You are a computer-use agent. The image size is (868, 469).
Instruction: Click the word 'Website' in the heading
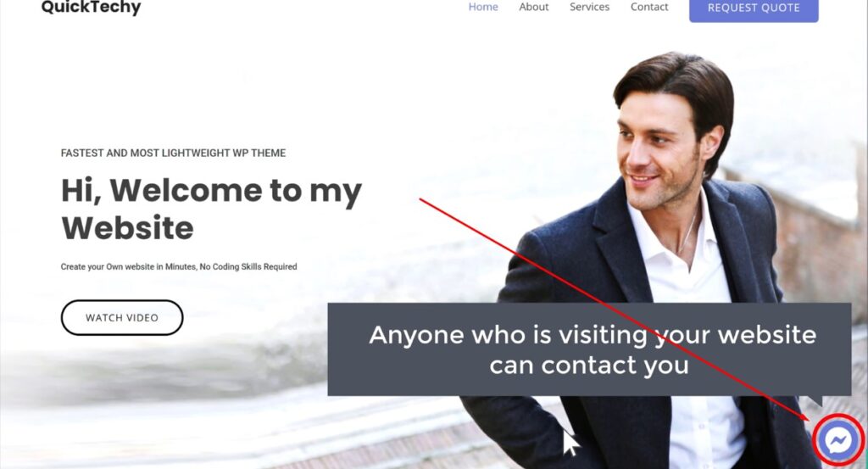(x=127, y=227)
